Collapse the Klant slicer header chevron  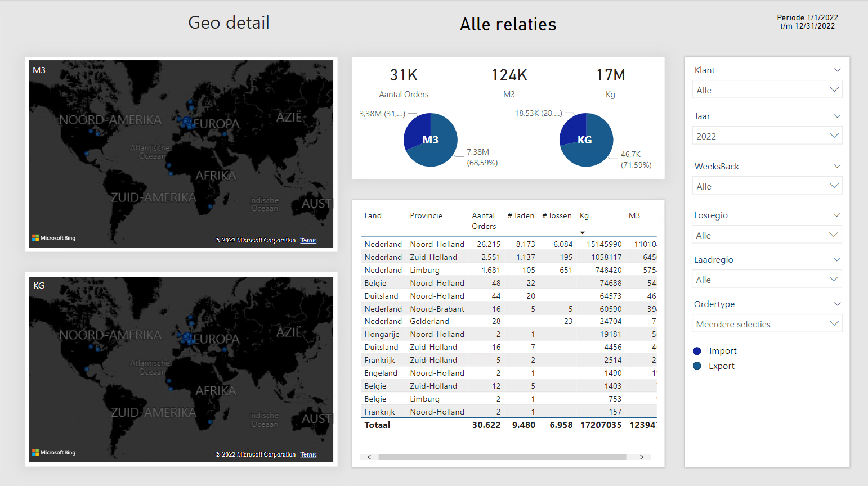[x=837, y=70]
